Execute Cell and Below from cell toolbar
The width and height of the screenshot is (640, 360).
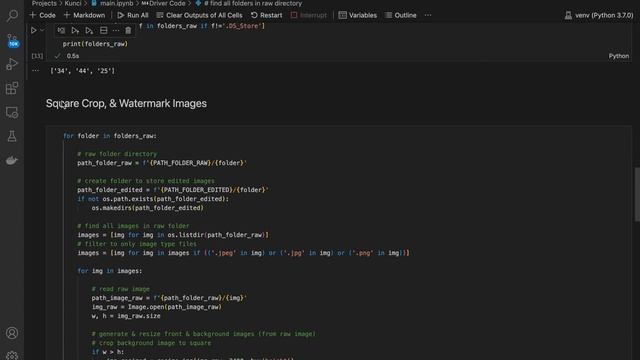pyautogui.click(x=89, y=30)
